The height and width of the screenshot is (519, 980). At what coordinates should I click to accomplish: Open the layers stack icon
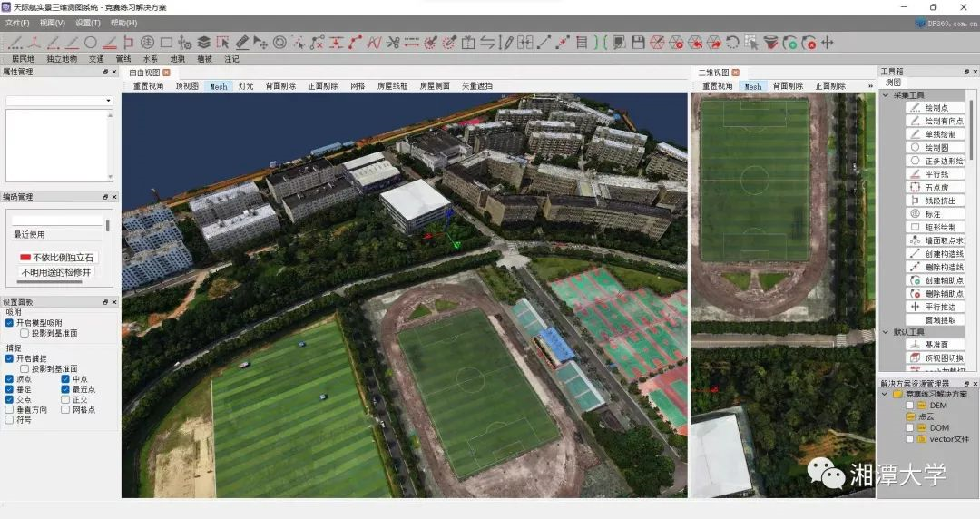[204, 42]
